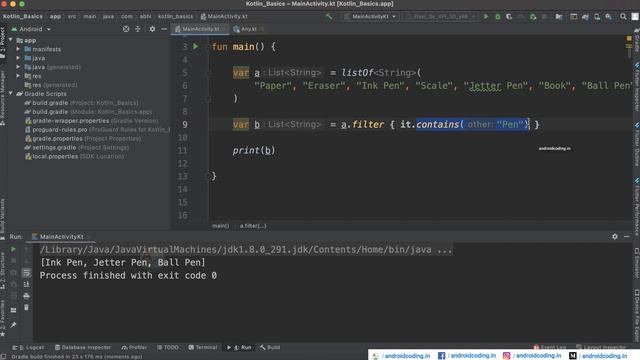Screen dimensions: 640x360
Task: Hide the Project panel with the minus icon
Action: [x=164, y=29]
